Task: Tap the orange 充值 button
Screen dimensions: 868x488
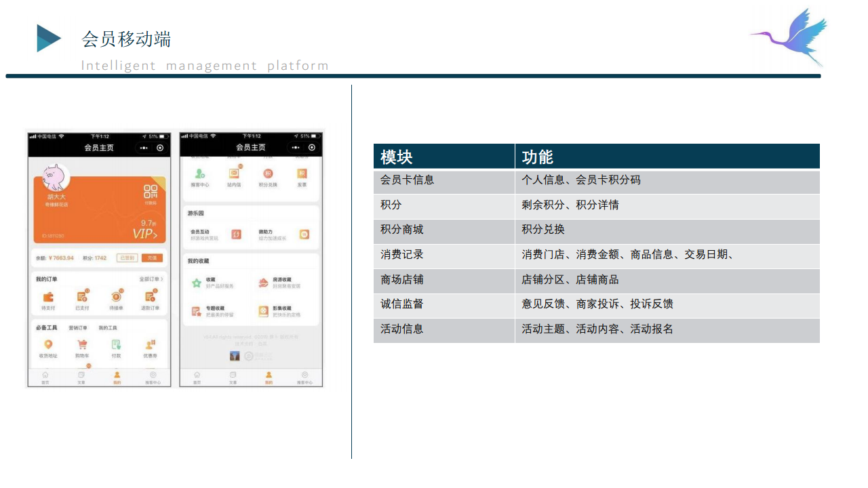Action: [153, 258]
